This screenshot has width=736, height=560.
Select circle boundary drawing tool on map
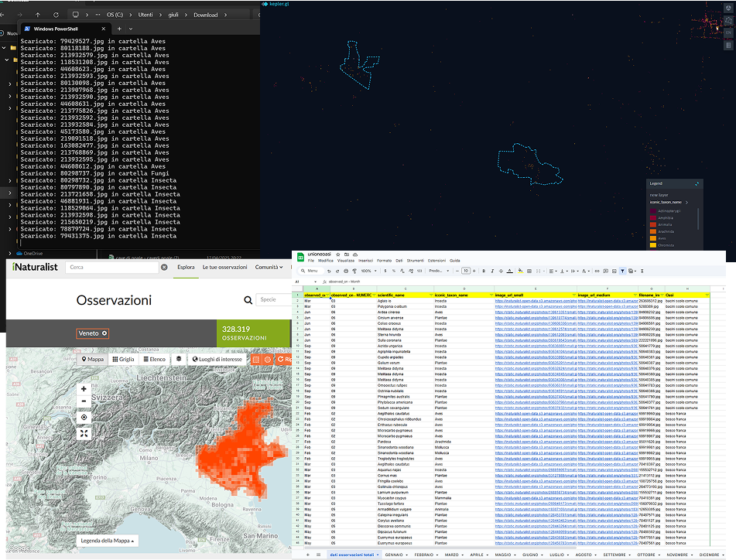268,359
